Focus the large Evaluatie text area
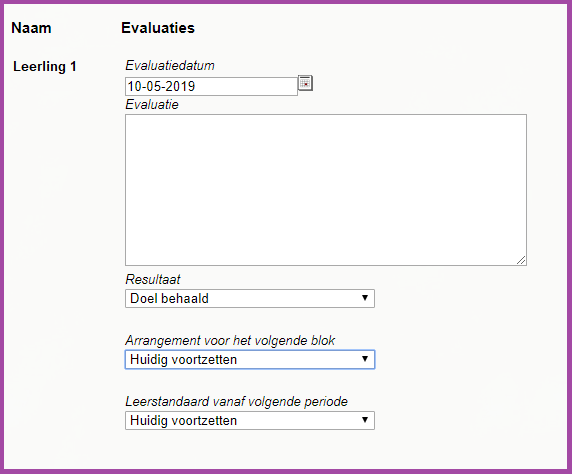Image resolution: width=572 pixels, height=474 pixels. tap(326, 190)
